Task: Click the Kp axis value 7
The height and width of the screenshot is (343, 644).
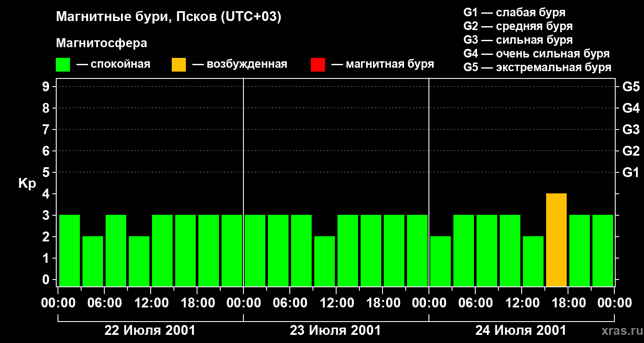Action: click(47, 129)
